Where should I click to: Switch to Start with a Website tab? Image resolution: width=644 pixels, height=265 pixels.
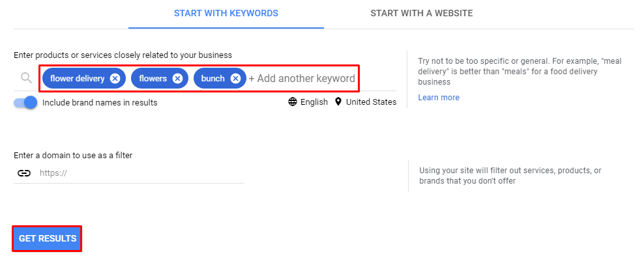point(421,13)
